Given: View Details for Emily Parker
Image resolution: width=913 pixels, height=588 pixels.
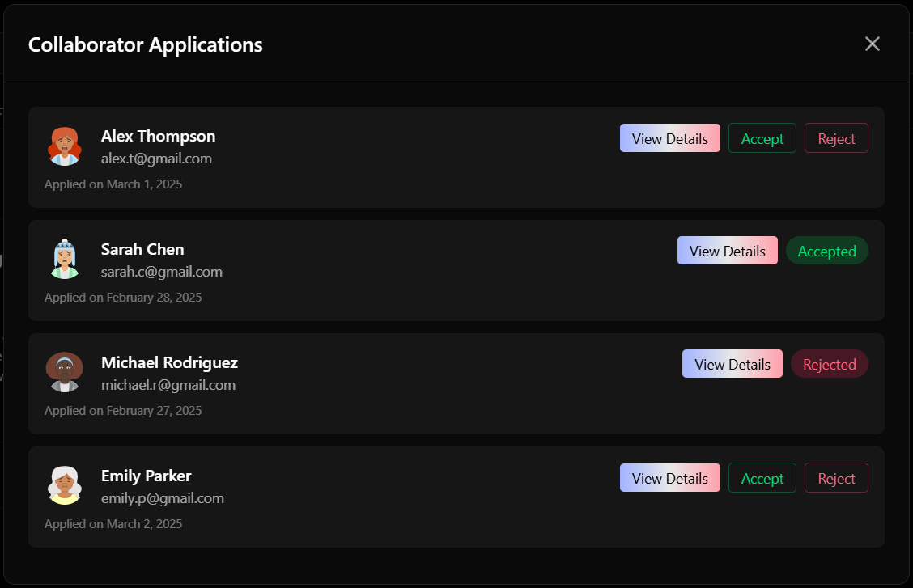Looking at the screenshot, I should pyautogui.click(x=669, y=478).
